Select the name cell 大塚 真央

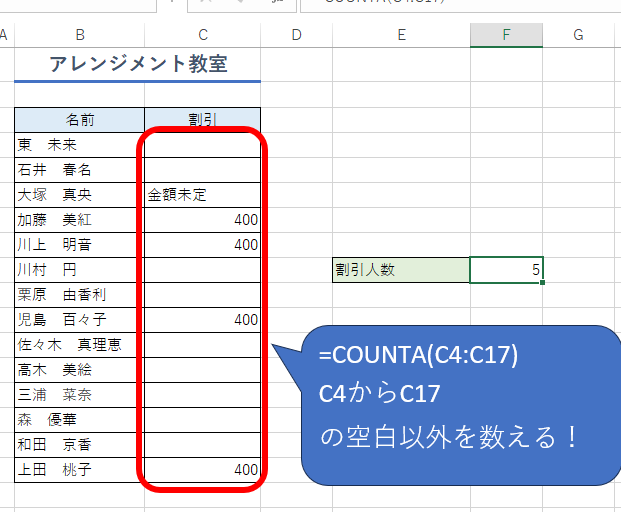pyautogui.click(x=79, y=195)
